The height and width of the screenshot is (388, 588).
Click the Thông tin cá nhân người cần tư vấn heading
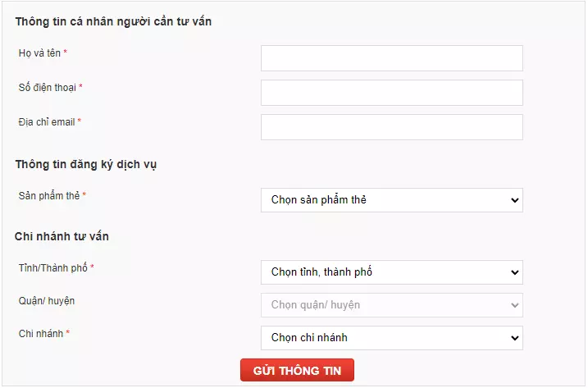(113, 22)
